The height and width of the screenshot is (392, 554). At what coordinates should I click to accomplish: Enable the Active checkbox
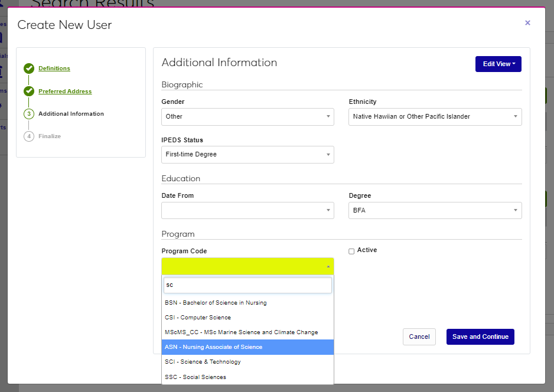coord(351,251)
